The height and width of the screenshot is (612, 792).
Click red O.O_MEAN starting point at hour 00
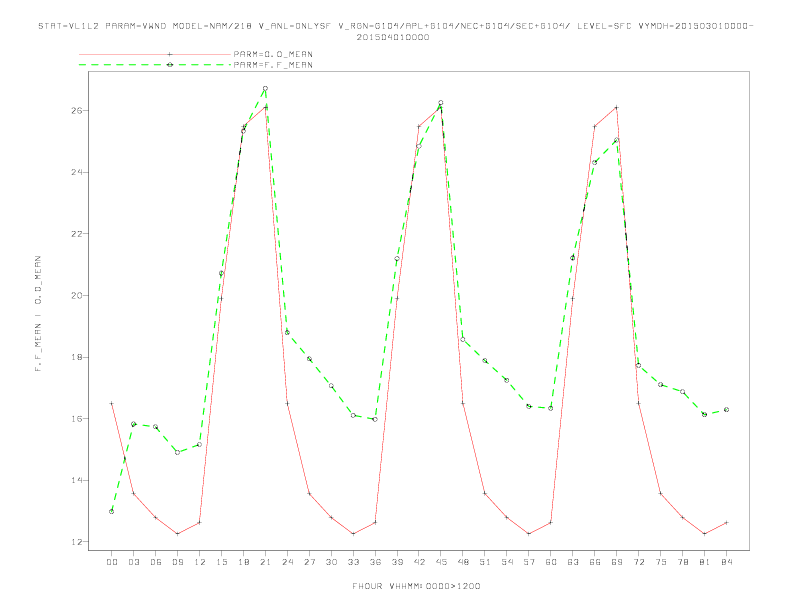[112, 403]
